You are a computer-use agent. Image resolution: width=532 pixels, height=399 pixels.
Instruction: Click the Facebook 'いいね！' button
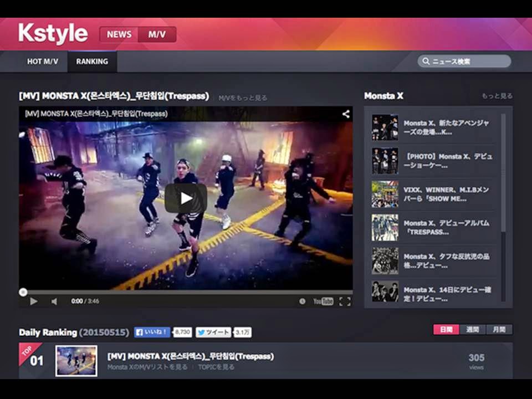click(152, 332)
